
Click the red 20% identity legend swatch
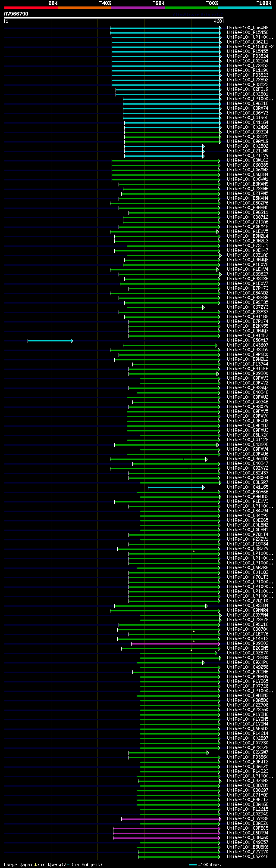pyautogui.click(x=31, y=7)
